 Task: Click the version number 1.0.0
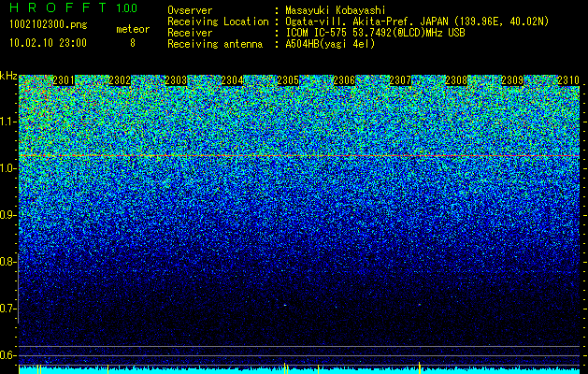126,8
